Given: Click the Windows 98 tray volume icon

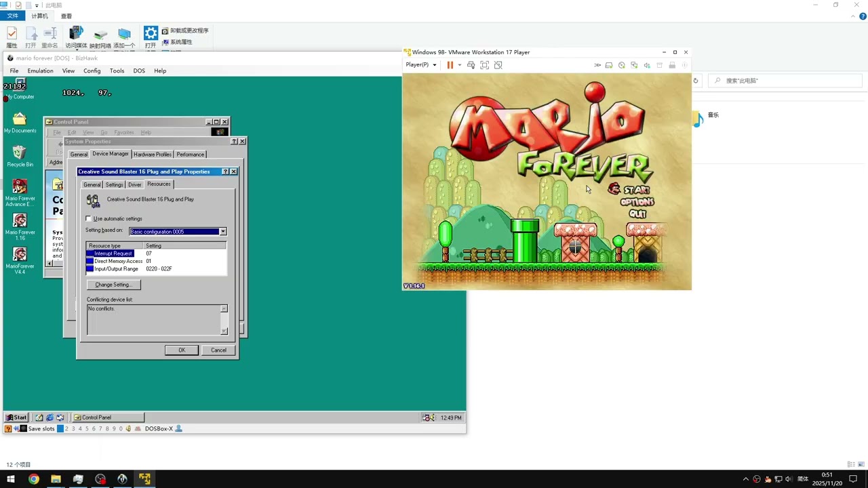Looking at the screenshot, I should click(x=431, y=418).
